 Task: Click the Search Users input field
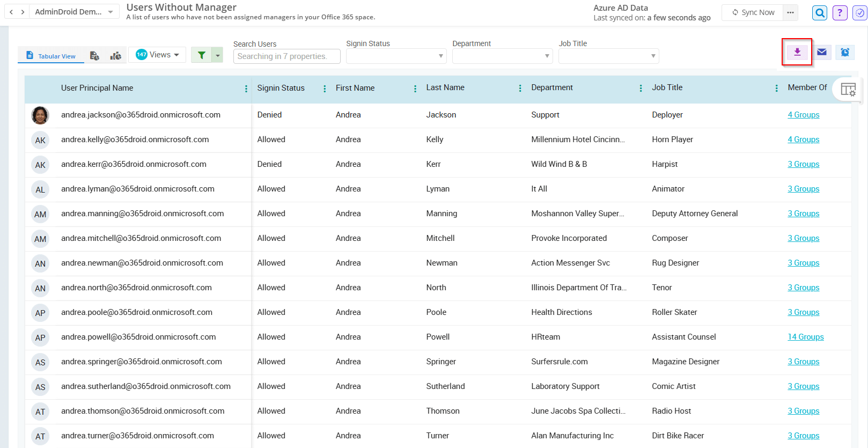click(x=286, y=56)
